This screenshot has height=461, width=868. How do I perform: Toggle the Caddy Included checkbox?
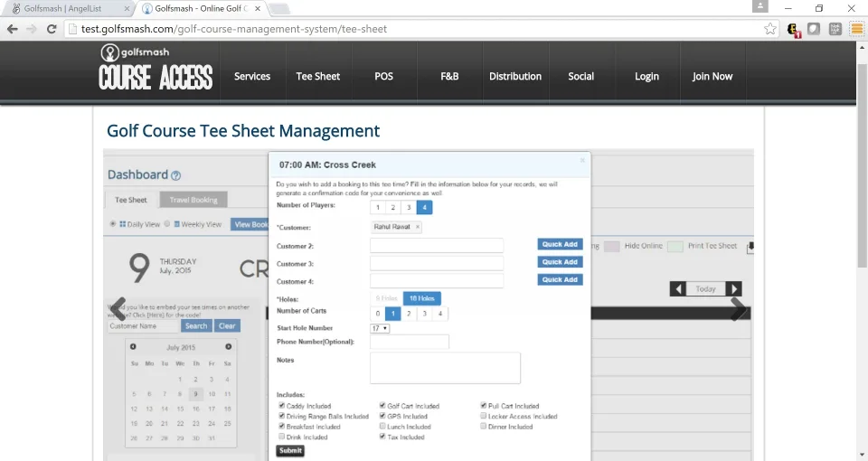[282, 406]
